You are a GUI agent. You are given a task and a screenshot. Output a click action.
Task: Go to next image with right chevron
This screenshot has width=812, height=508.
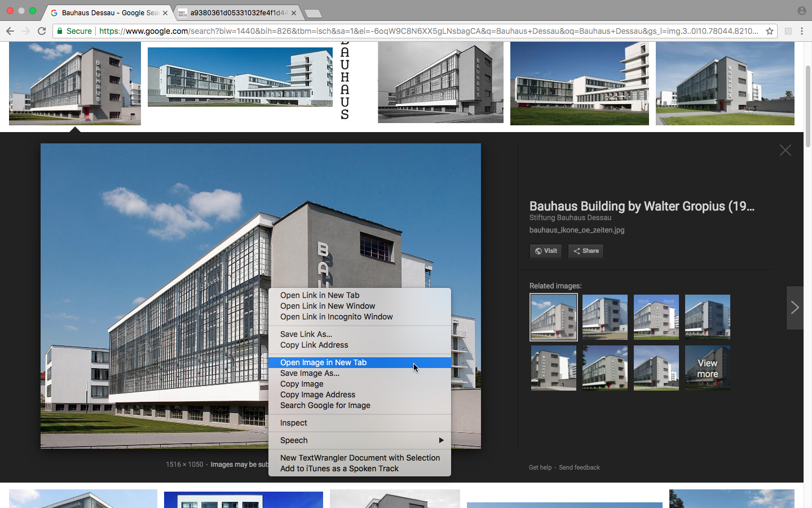tap(795, 308)
